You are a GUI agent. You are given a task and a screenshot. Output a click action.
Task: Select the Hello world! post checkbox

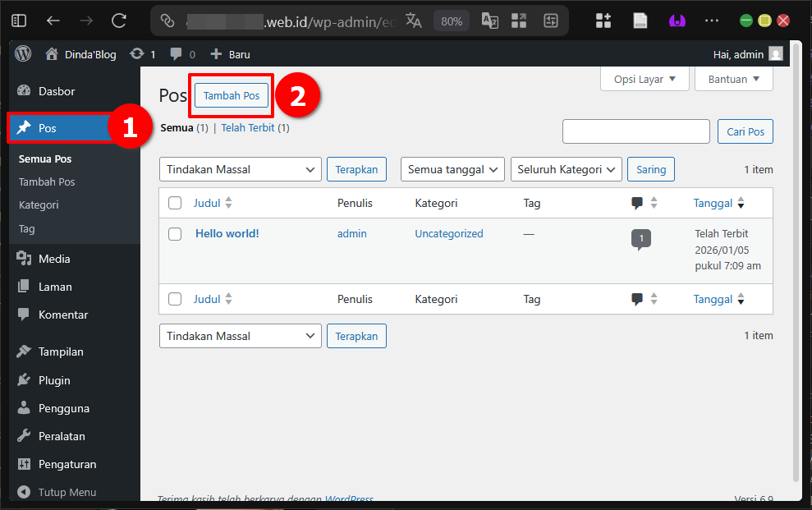click(175, 233)
